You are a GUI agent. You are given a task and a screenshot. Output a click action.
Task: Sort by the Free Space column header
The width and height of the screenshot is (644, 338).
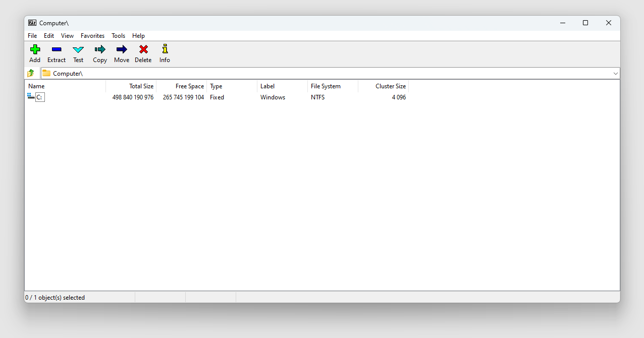click(x=182, y=86)
